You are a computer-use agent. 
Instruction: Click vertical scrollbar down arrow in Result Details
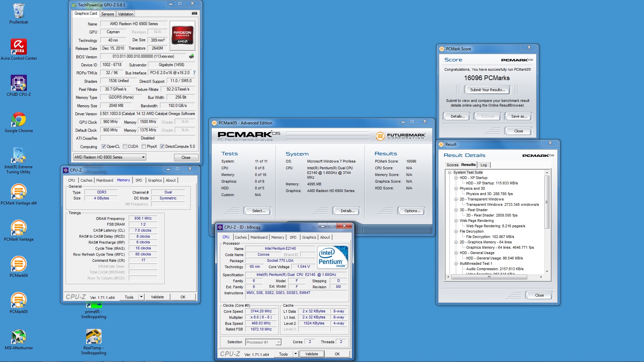(547, 271)
